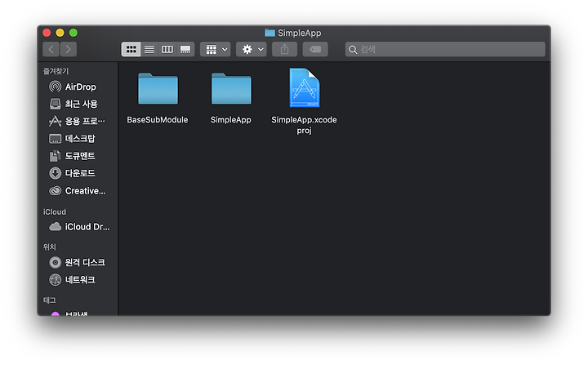The image size is (588, 365).
Task: Click the SimpleApp folder name label
Action: click(x=230, y=120)
